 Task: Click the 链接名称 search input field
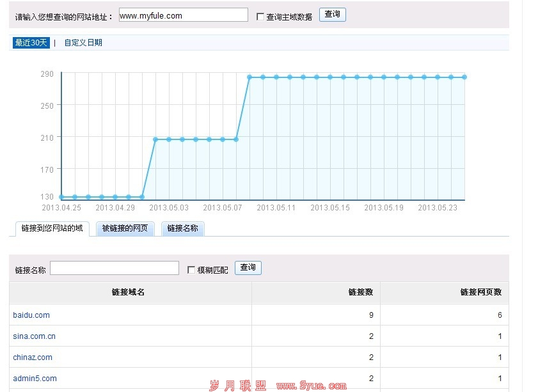click(115, 269)
